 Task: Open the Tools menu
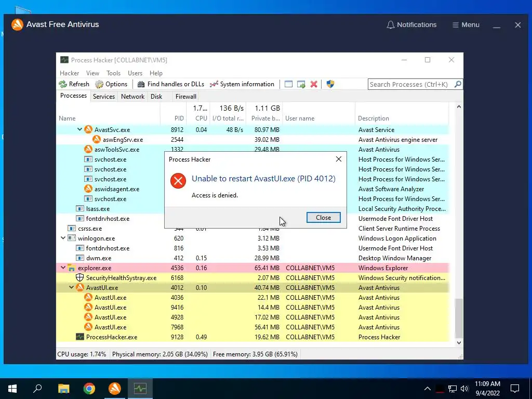113,73
